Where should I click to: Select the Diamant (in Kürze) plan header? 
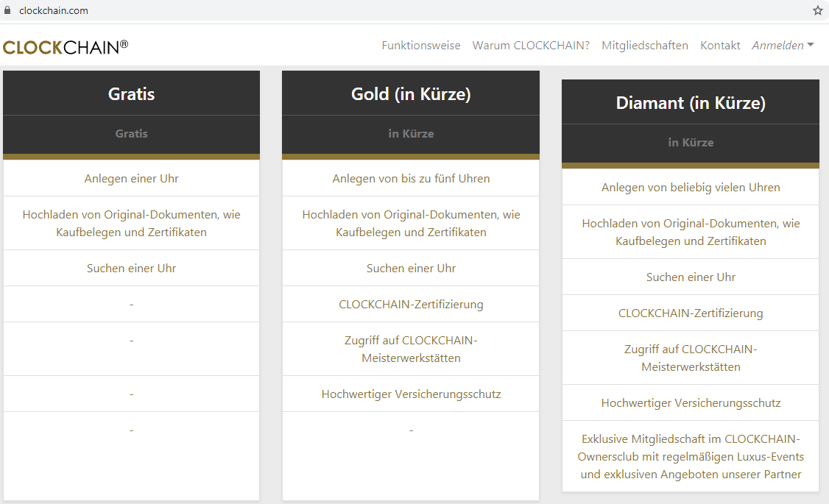691,102
